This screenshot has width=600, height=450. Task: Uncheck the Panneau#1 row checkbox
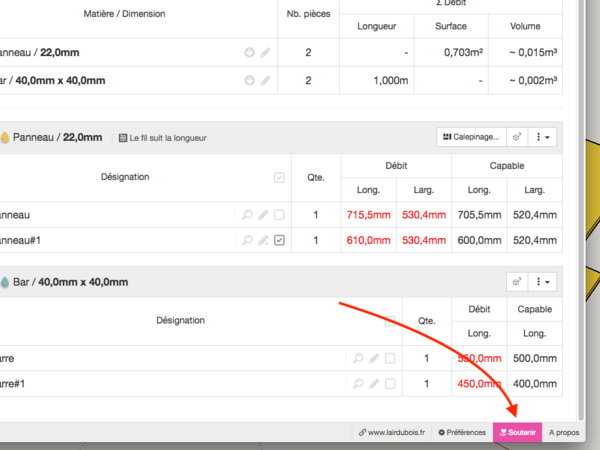(x=279, y=240)
